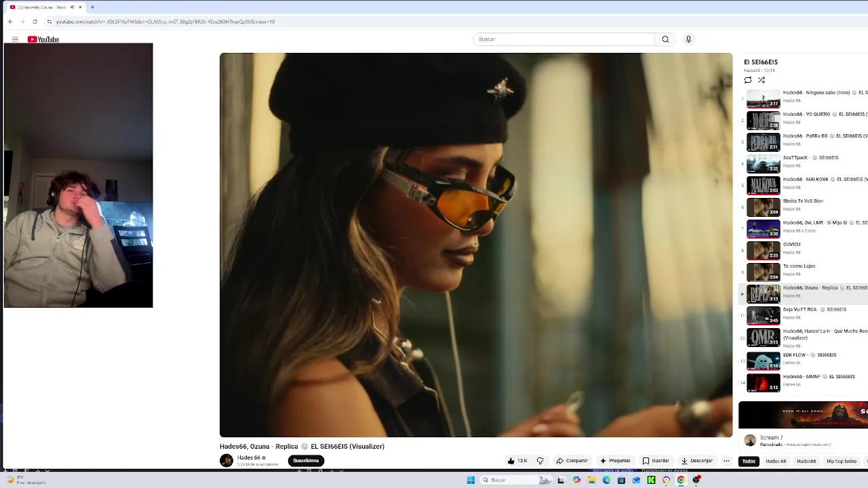This screenshot has width=868, height=488.
Task: Close the YouTube browser tab
Action: tap(80, 7)
